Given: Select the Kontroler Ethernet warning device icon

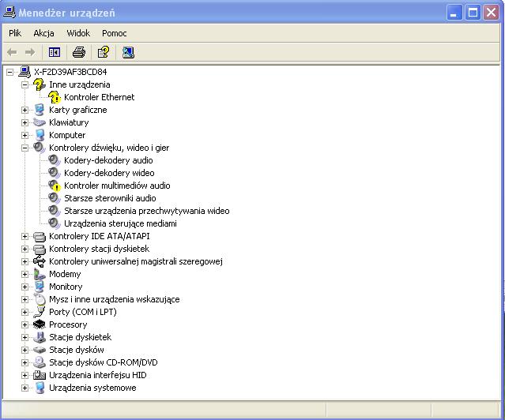Looking at the screenshot, I should coord(55,97).
